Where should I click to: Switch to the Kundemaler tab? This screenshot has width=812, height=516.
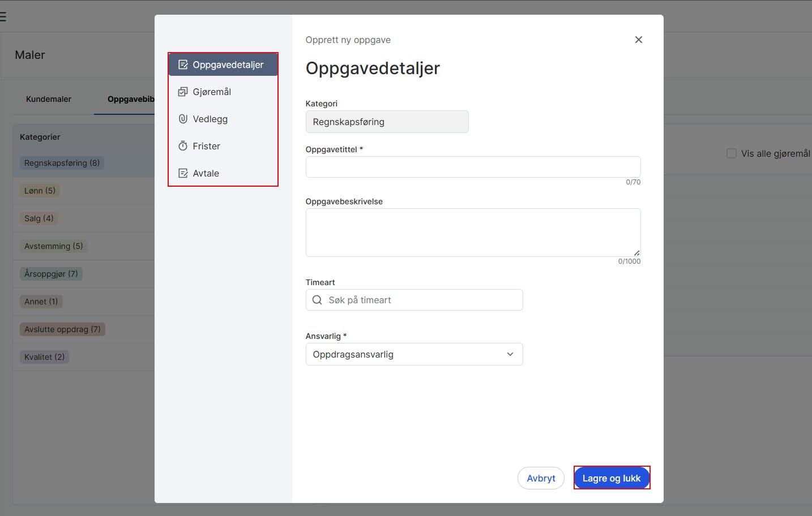pos(49,99)
